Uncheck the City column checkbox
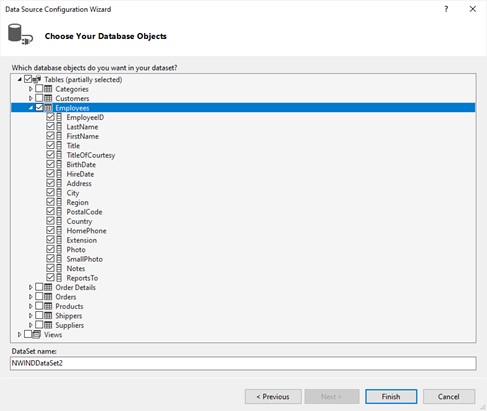This screenshot has height=411, width=487. click(x=50, y=193)
